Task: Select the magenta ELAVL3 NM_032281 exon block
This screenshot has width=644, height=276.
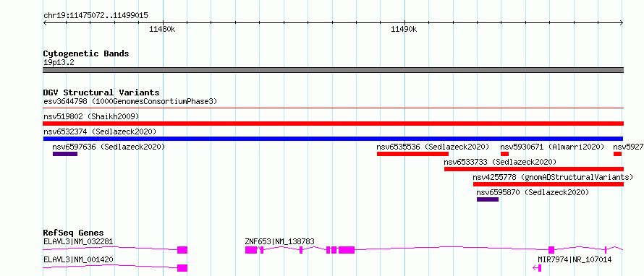Action: 182,250
